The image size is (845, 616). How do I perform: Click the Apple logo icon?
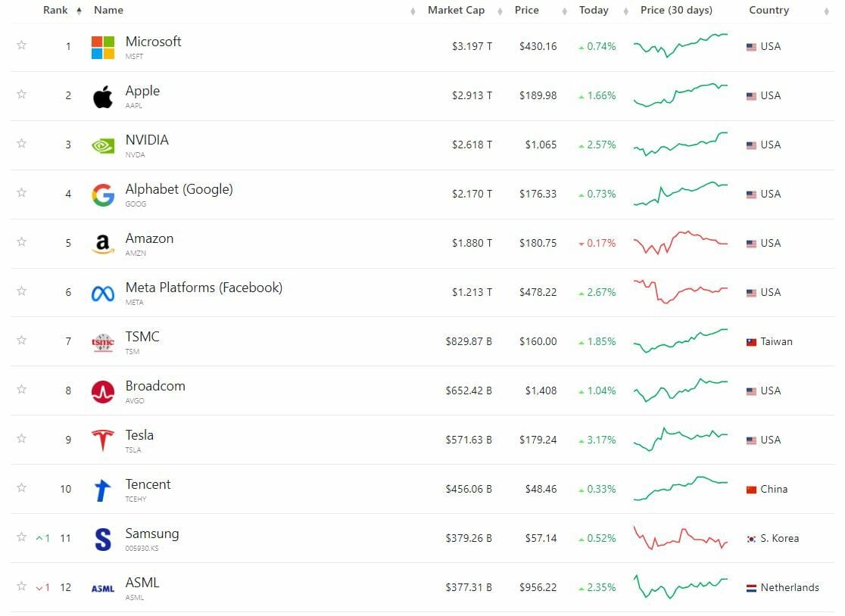tap(103, 96)
